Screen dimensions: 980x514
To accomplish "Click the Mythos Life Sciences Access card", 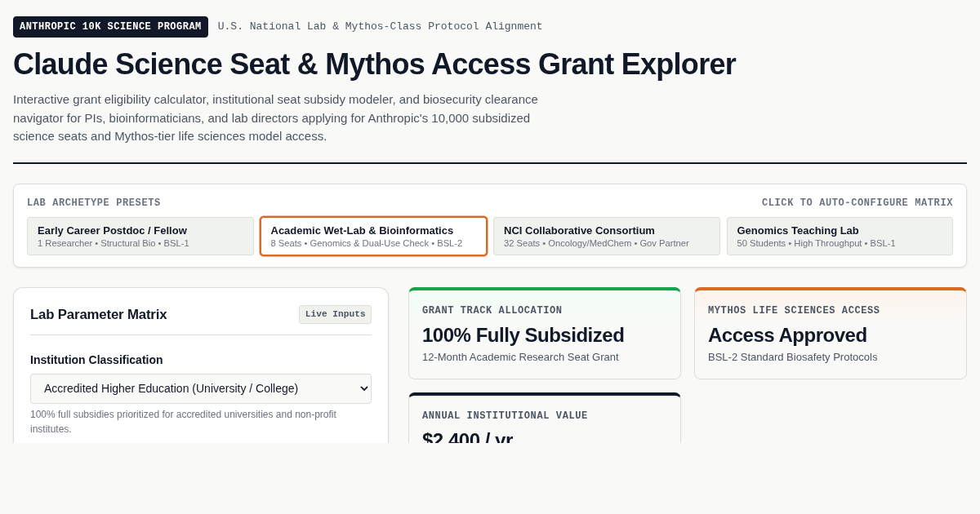I will pyautogui.click(x=831, y=333).
